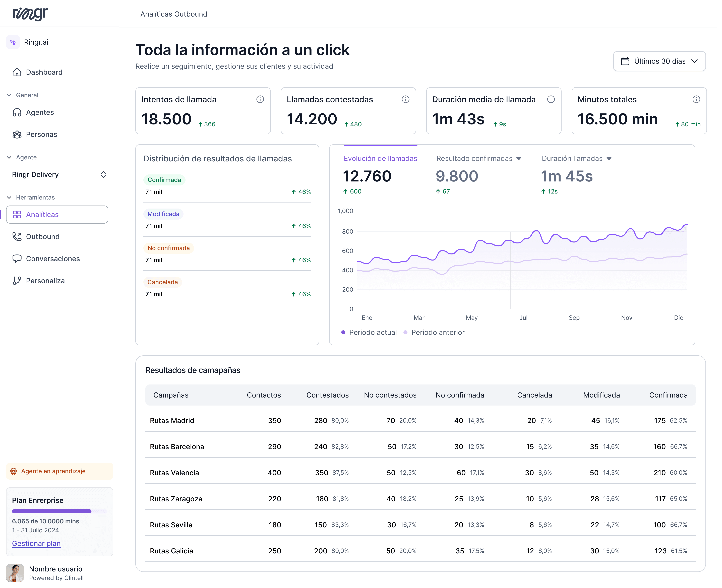Click the Personas group icon
This screenshot has width=722, height=588.
point(17,135)
